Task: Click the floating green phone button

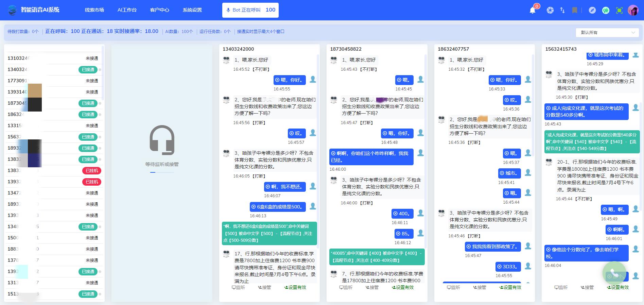Action: click(614, 273)
